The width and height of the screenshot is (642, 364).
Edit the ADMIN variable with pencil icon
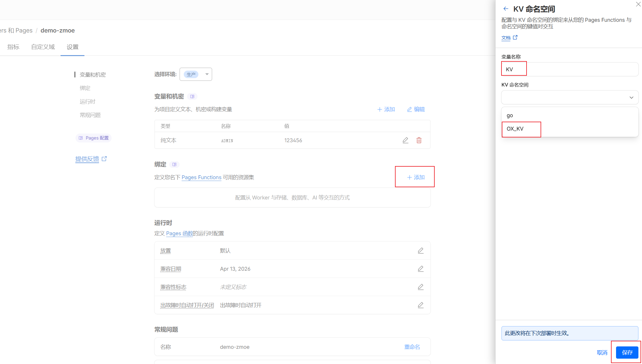coord(405,140)
